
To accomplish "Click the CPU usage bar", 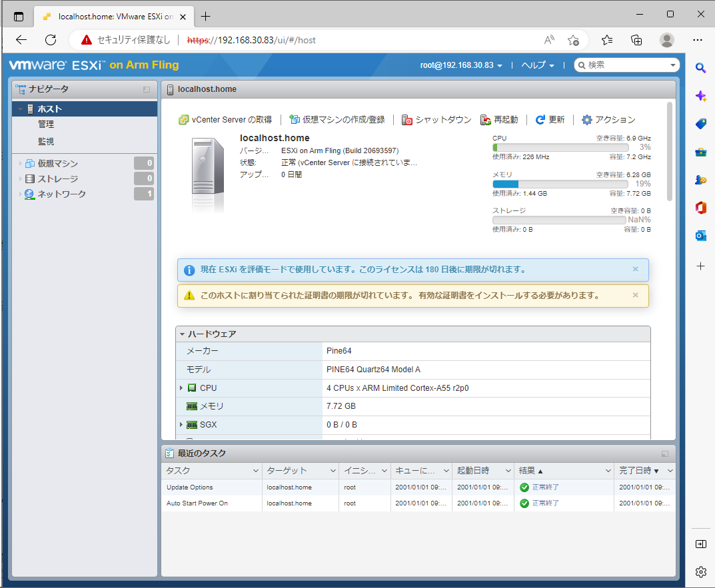I will [560, 148].
